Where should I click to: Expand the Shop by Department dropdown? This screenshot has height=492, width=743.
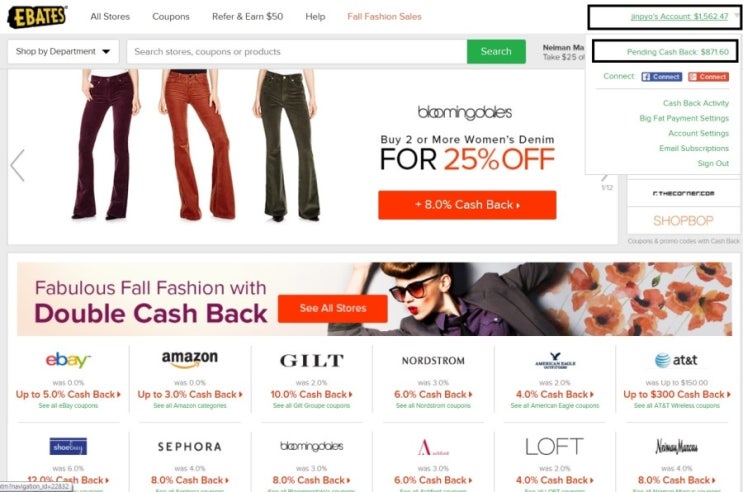click(x=63, y=51)
